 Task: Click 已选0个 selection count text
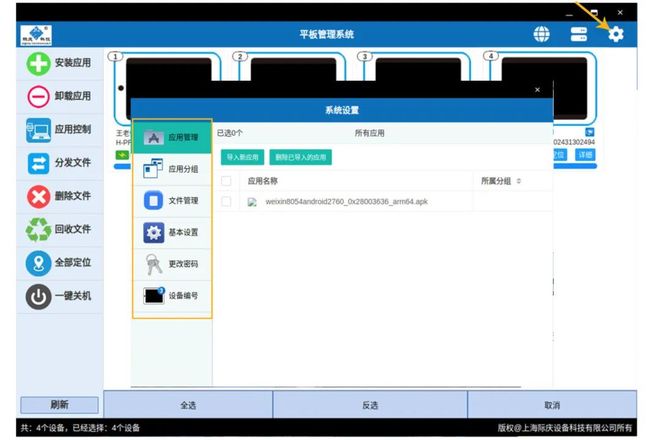[x=230, y=133]
